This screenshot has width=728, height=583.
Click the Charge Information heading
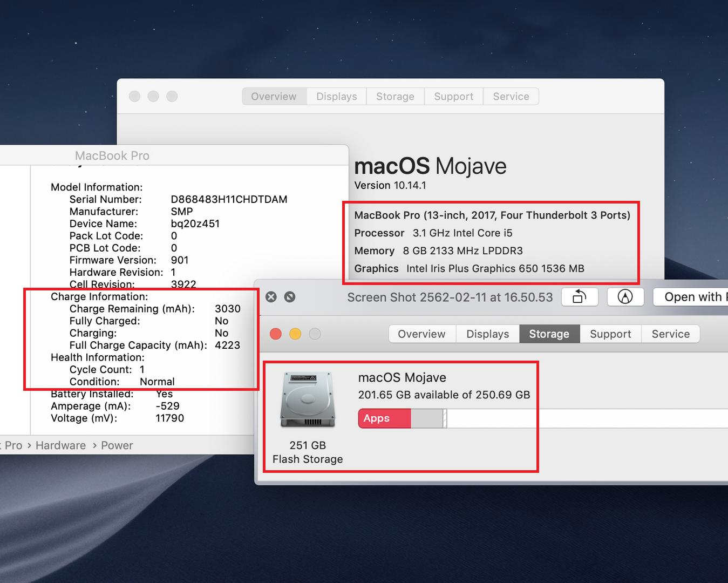99,296
